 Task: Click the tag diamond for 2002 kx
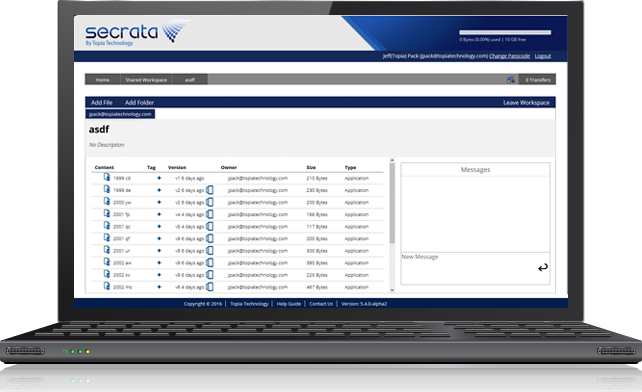159,275
